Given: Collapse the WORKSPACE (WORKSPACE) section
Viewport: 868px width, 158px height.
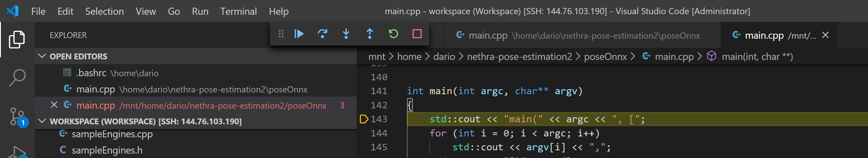Looking at the screenshot, I should (x=42, y=121).
